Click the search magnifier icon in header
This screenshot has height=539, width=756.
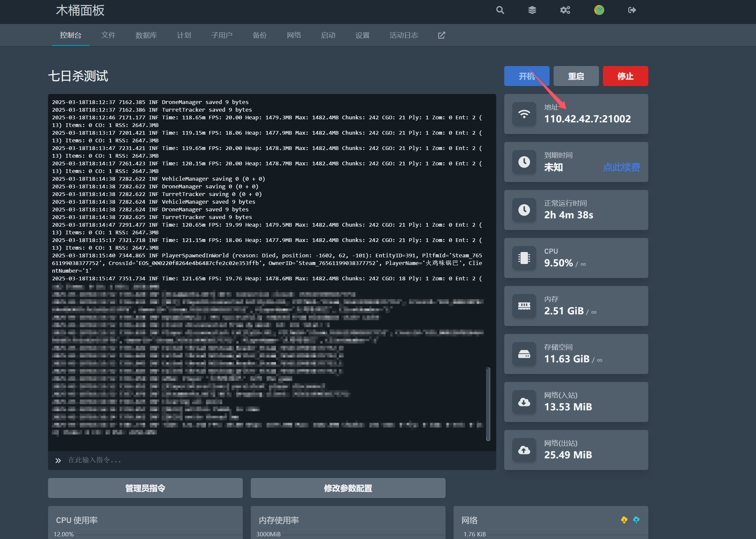500,10
